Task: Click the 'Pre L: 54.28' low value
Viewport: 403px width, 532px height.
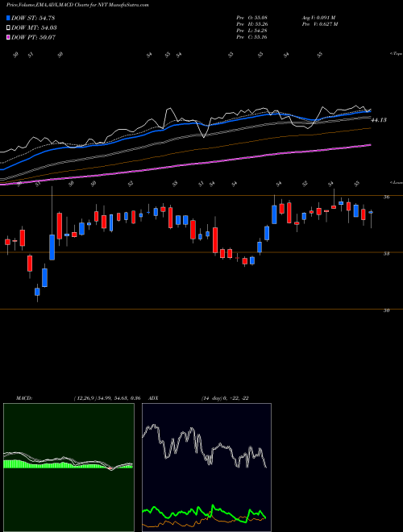Action: (x=252, y=31)
